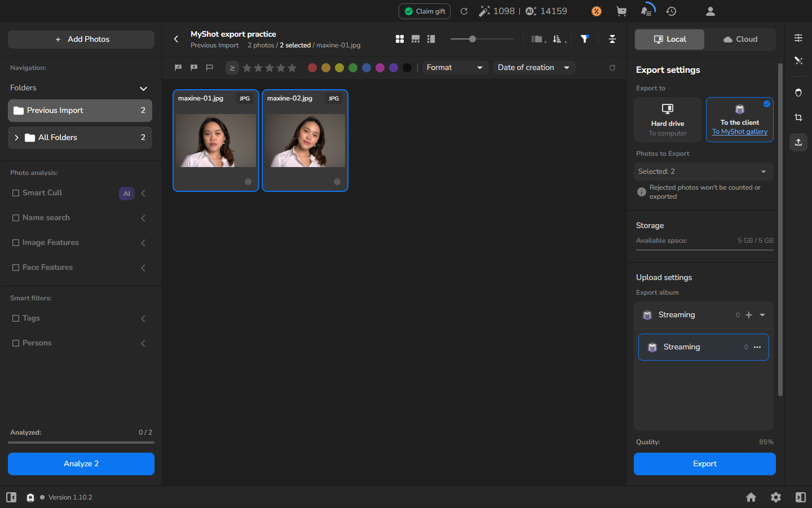The width and height of the screenshot is (812, 508).
Task: Click the blue Export button
Action: point(705,464)
